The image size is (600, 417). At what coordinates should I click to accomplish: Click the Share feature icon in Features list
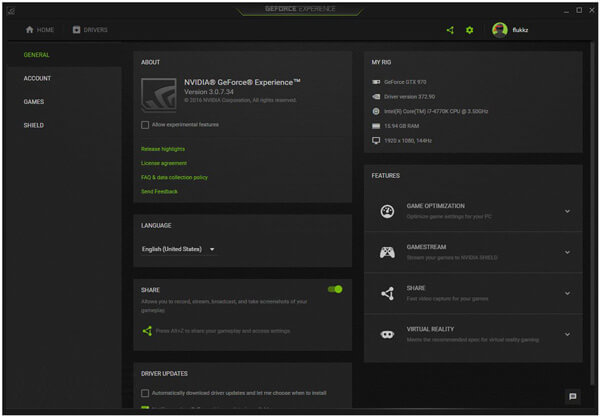387,293
